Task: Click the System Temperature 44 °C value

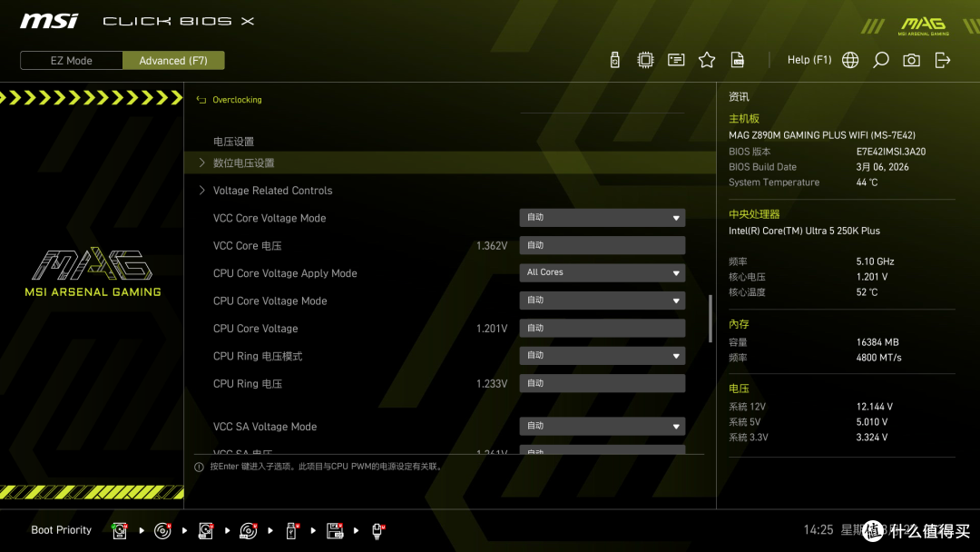Action: 867,182
